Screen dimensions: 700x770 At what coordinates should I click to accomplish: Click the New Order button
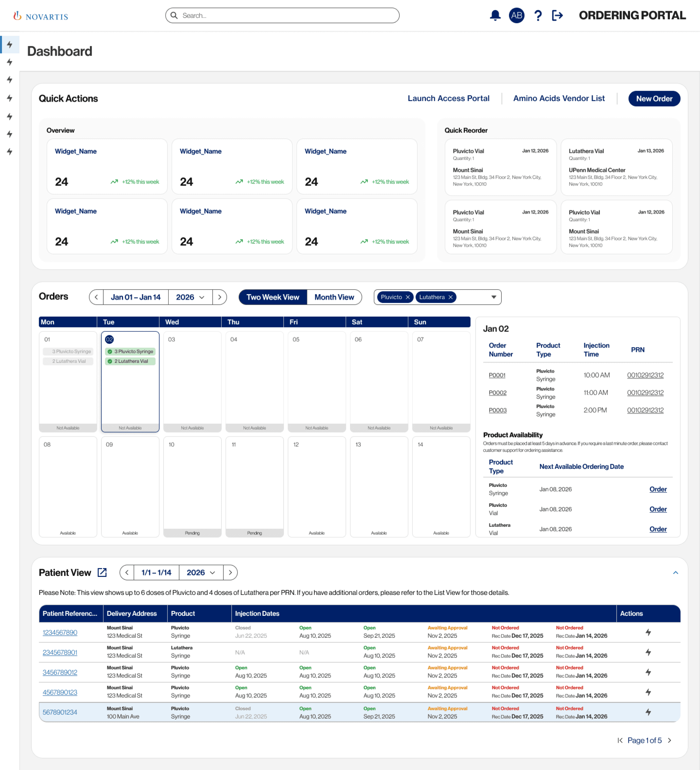pos(654,99)
